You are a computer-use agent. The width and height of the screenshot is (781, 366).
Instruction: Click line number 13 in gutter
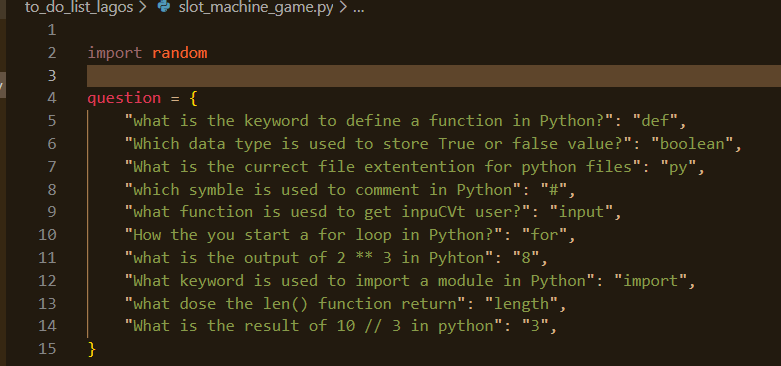(x=47, y=304)
